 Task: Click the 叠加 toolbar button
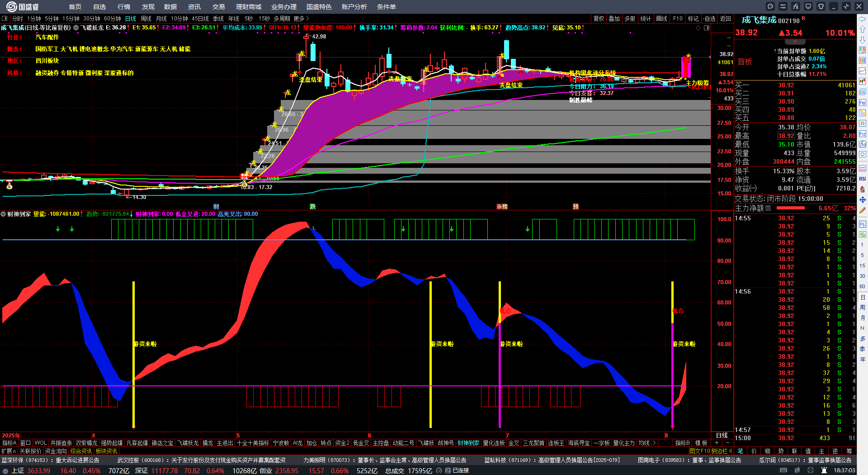[x=614, y=19]
